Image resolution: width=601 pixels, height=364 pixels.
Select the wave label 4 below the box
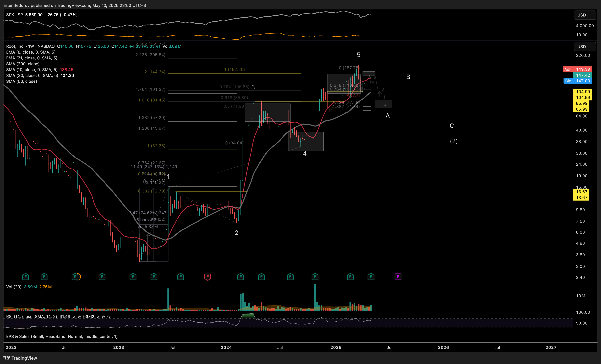pyautogui.click(x=305, y=153)
